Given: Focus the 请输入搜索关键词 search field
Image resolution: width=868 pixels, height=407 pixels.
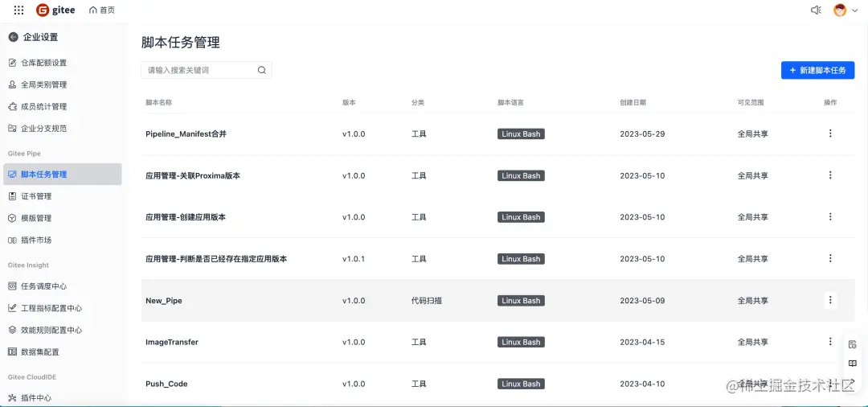Looking at the screenshot, I should 207,70.
